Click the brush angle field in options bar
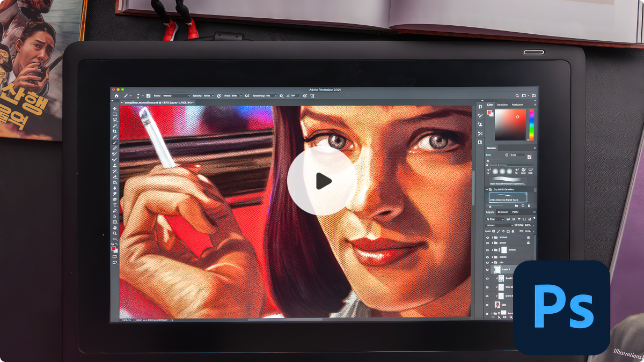This screenshot has height=362, width=644. 295,95
